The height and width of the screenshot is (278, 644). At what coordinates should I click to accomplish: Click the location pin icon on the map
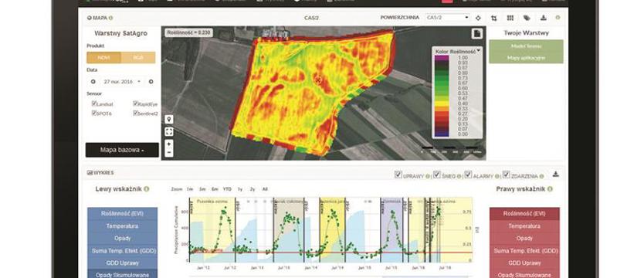pyautogui.click(x=169, y=120)
